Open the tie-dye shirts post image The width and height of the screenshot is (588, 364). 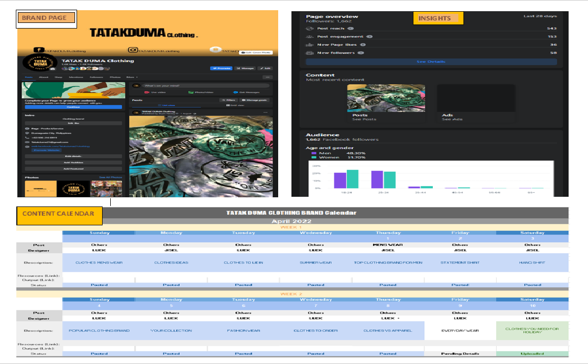coord(201,156)
